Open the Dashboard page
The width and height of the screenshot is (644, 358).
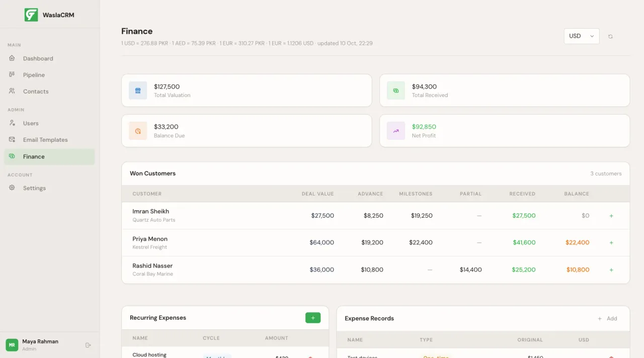click(x=49, y=58)
